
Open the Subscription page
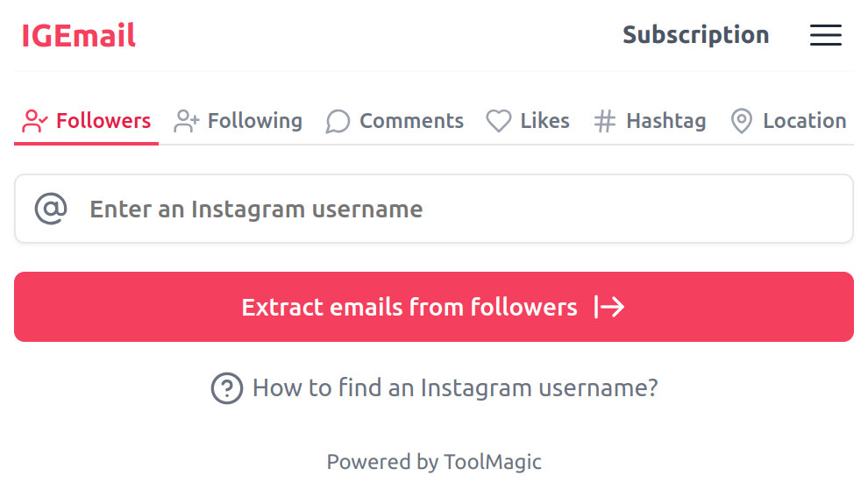[x=695, y=35]
